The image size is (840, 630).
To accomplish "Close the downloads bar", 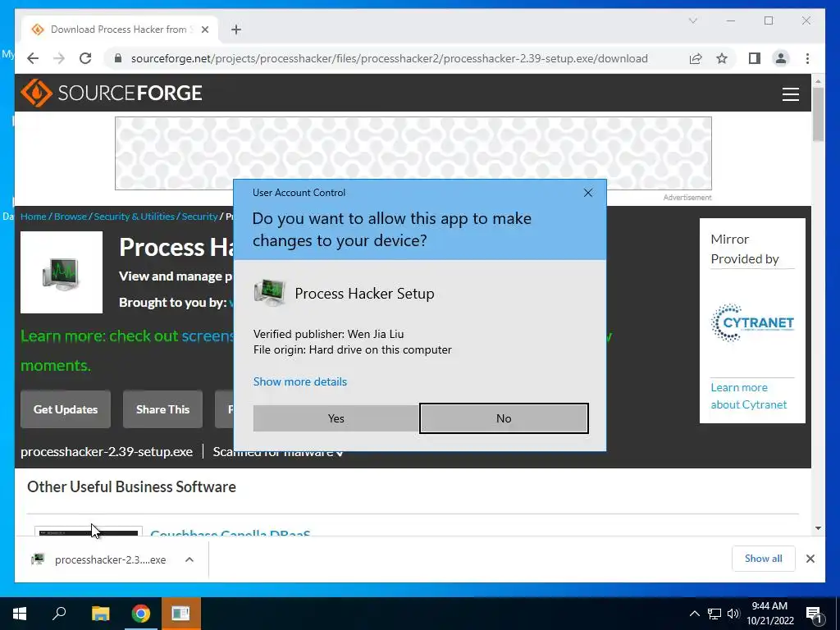I will click(x=810, y=559).
